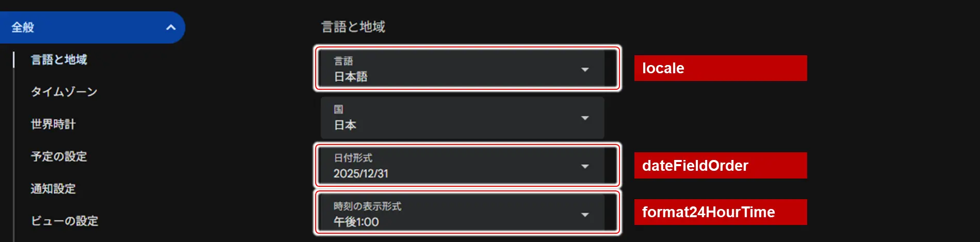
Task: Click the arrow on the 日付形式 dropdown
Action: pos(585,166)
